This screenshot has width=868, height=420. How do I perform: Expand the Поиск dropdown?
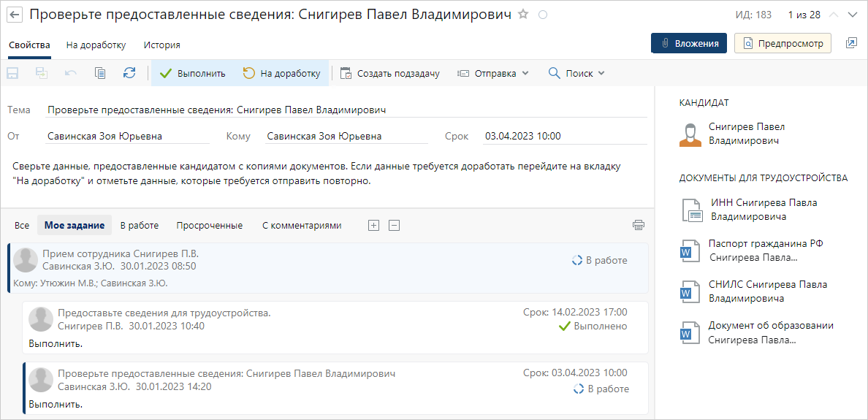pyautogui.click(x=576, y=73)
